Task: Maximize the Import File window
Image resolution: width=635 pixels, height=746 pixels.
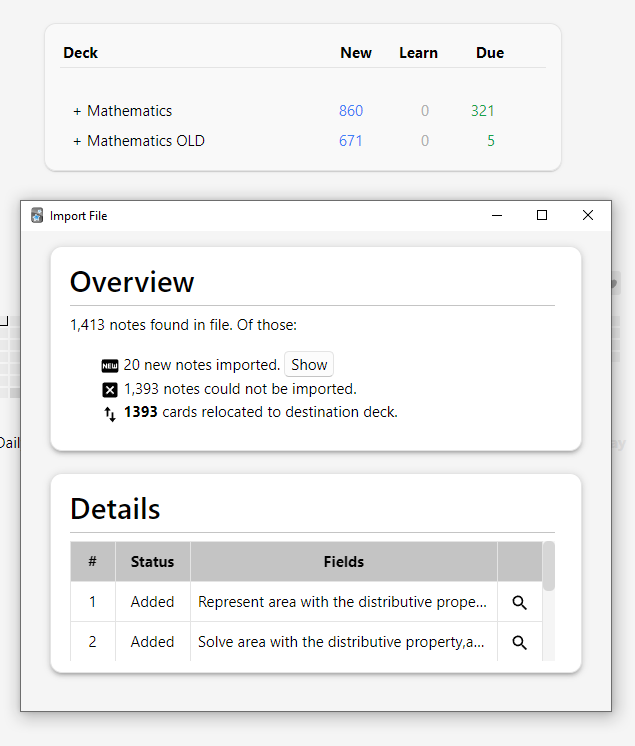Action: coord(542,215)
